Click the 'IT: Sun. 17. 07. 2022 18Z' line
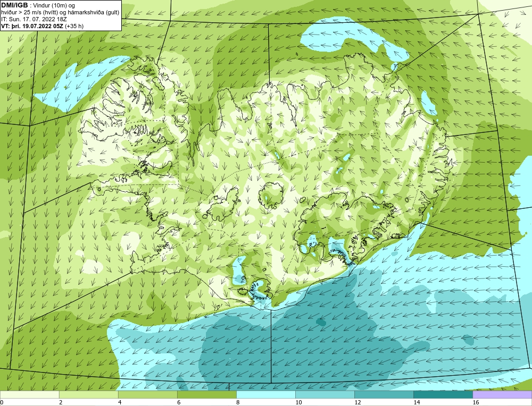 (34, 19)
